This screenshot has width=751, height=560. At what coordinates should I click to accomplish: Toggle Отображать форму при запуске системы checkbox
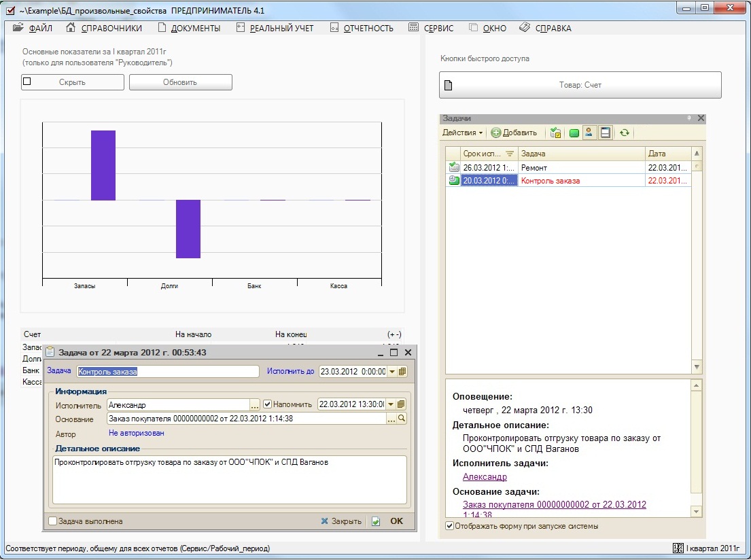coord(449,526)
